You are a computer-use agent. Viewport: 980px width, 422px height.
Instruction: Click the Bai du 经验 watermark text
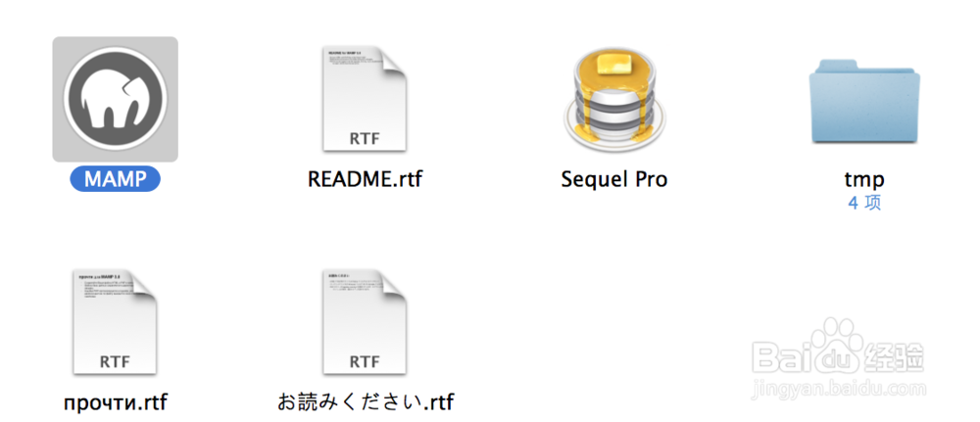pos(839,358)
